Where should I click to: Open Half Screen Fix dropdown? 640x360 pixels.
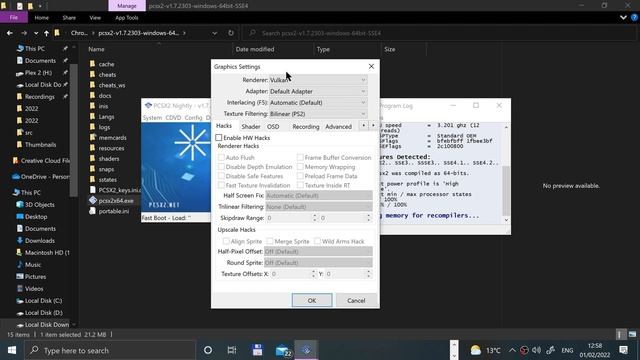[x=319, y=196]
